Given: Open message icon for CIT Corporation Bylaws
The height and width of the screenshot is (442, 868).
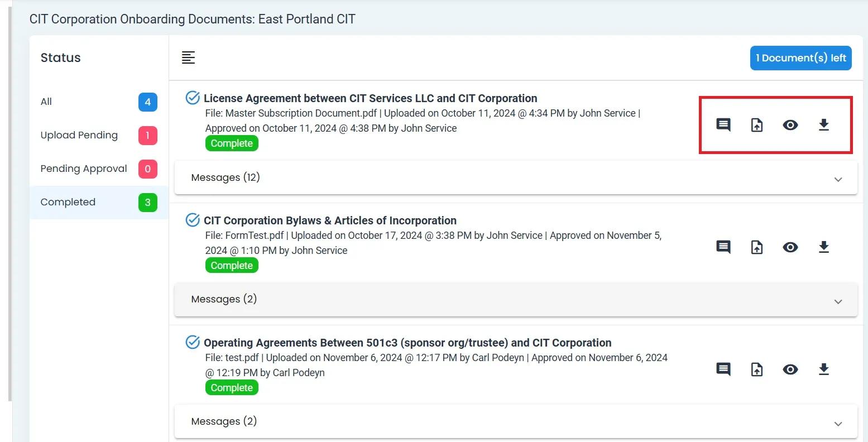Looking at the screenshot, I should pyautogui.click(x=723, y=247).
